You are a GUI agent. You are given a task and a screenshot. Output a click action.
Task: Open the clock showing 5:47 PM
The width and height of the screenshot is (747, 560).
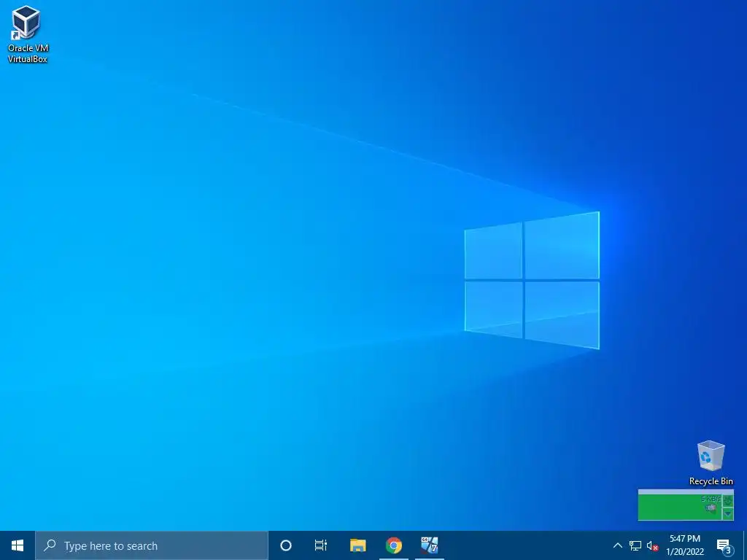coord(685,545)
